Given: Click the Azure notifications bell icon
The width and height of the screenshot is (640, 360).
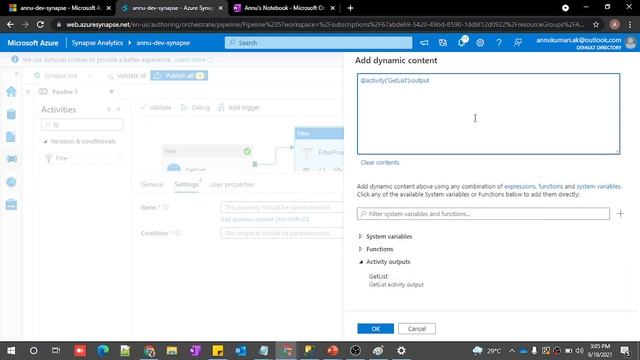Looking at the screenshot, I should 462,42.
